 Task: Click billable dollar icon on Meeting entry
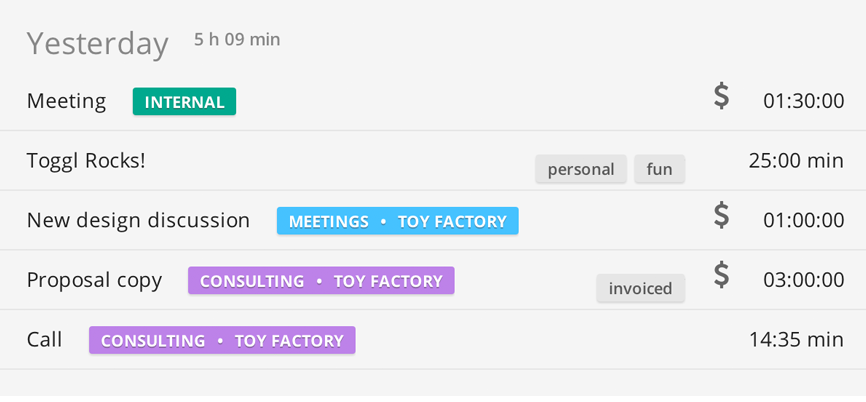pyautogui.click(x=721, y=97)
